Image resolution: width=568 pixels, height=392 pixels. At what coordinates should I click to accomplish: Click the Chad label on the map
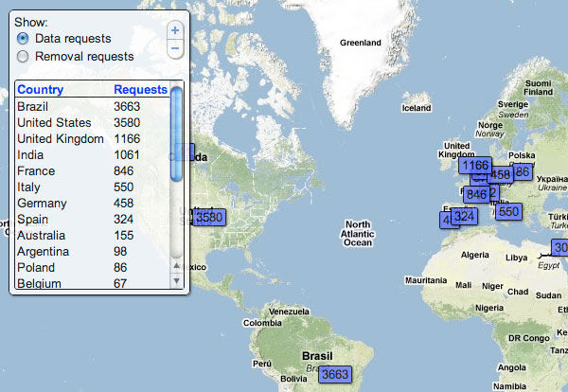click(518, 292)
